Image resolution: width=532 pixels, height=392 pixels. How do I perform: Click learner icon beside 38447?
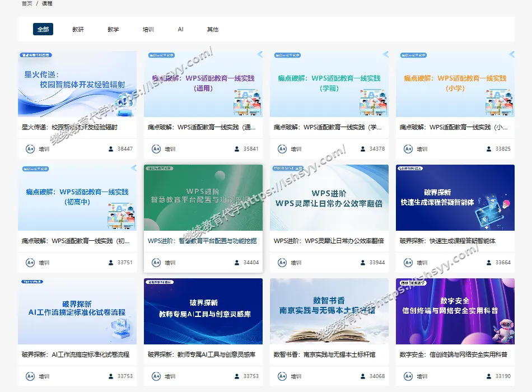click(111, 149)
